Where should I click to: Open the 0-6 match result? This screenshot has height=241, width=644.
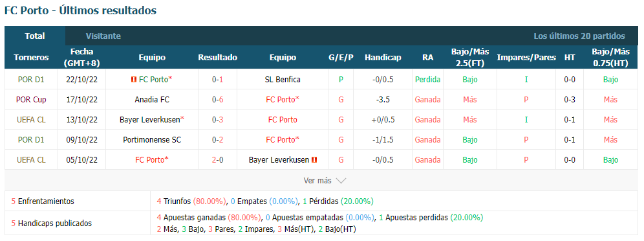(218, 100)
